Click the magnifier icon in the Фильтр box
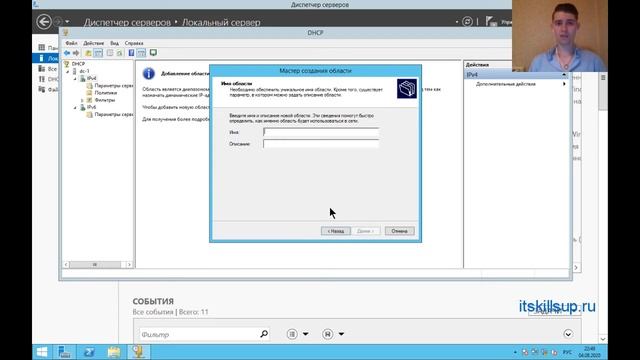 pos(264,334)
